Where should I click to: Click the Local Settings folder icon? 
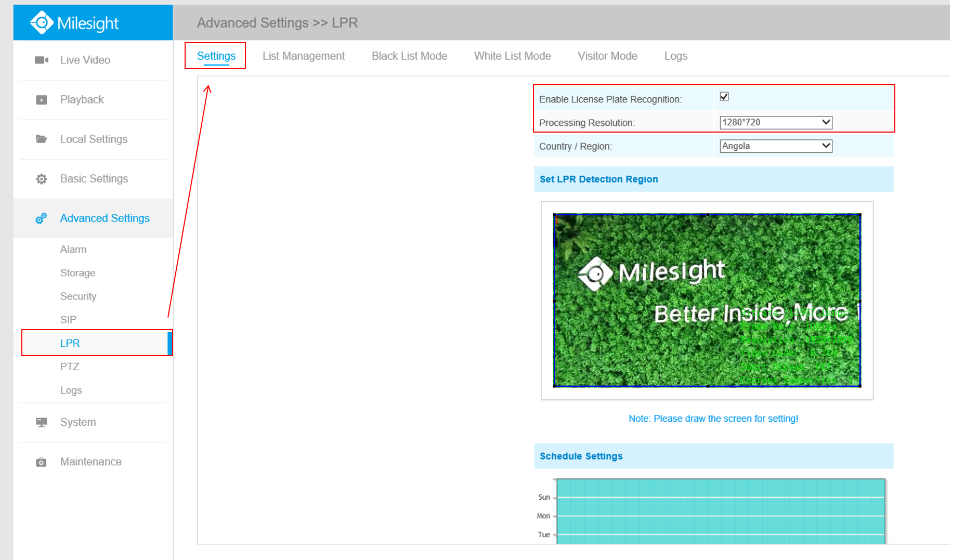click(42, 139)
